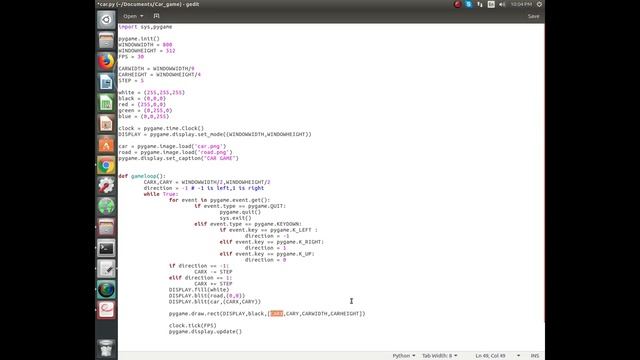
Task: Open Ubuntu Software Center from the dock
Action: (x=106, y=144)
